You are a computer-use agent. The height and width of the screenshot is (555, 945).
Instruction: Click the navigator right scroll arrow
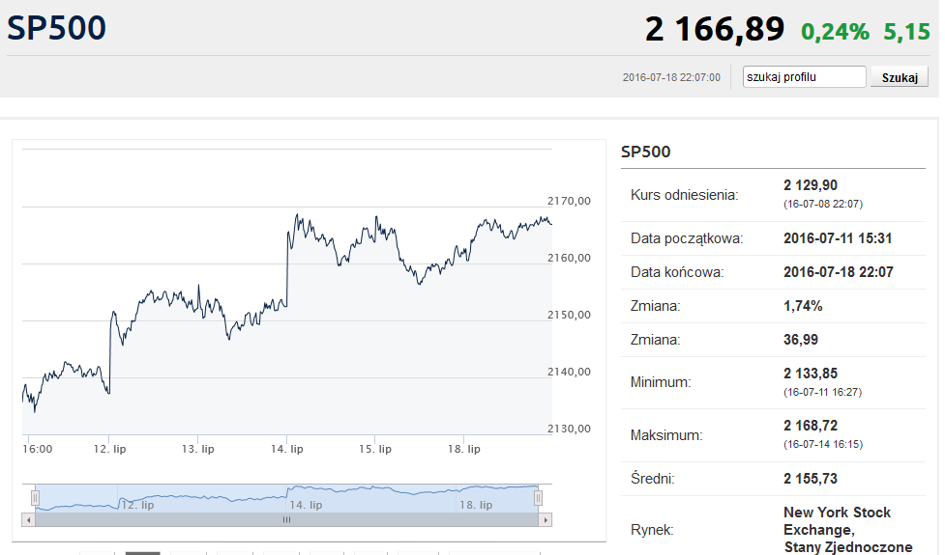(x=545, y=520)
